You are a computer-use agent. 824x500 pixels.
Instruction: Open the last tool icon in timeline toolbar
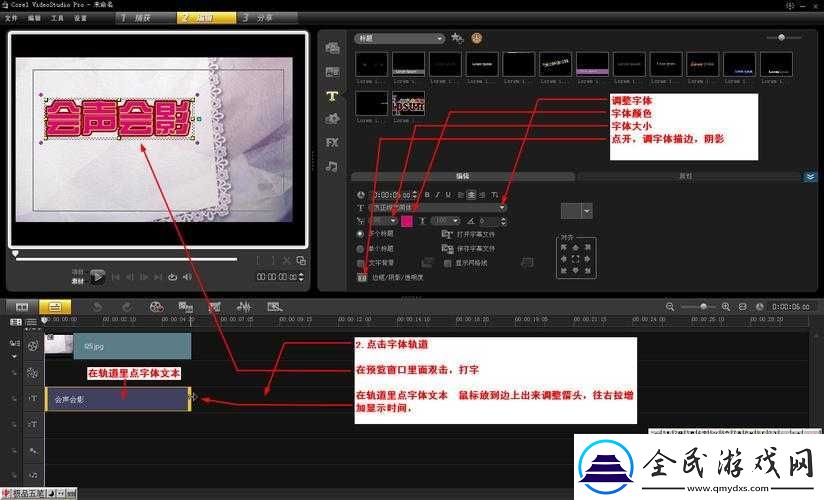pyautogui.click(x=274, y=307)
